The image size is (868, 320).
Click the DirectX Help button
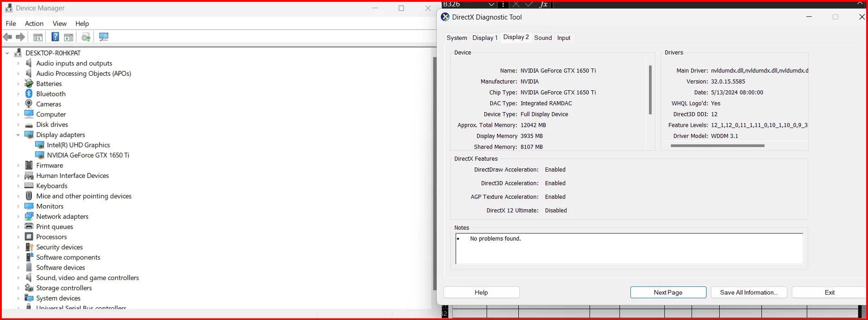click(481, 292)
